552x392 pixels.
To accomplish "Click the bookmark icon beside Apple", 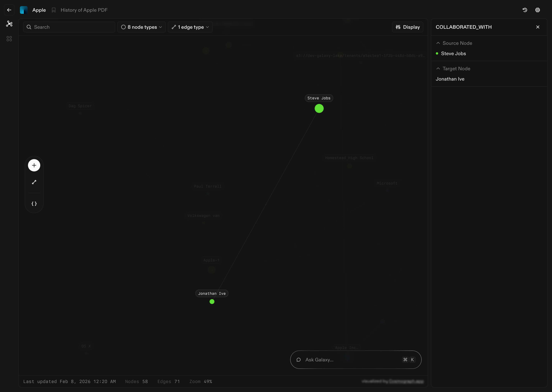I will pos(54,10).
